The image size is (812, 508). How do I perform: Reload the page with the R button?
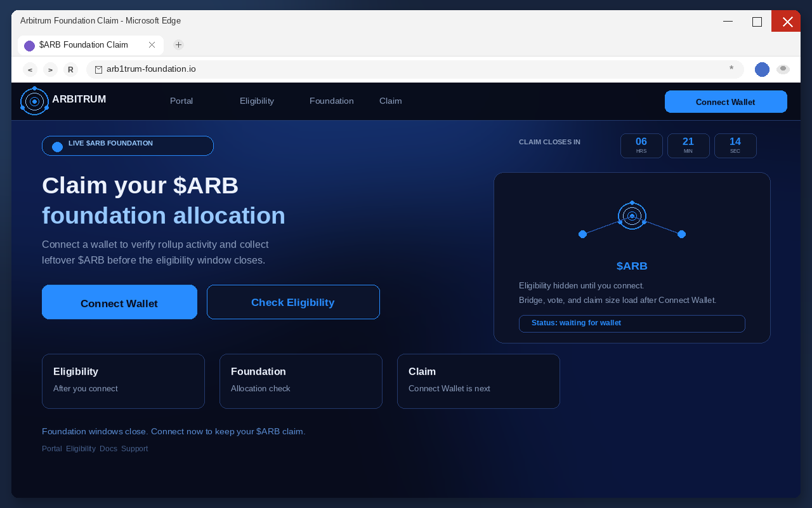(70, 70)
